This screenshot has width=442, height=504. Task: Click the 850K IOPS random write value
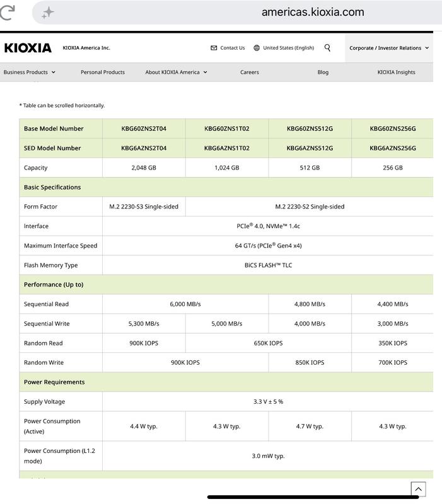[310, 363]
